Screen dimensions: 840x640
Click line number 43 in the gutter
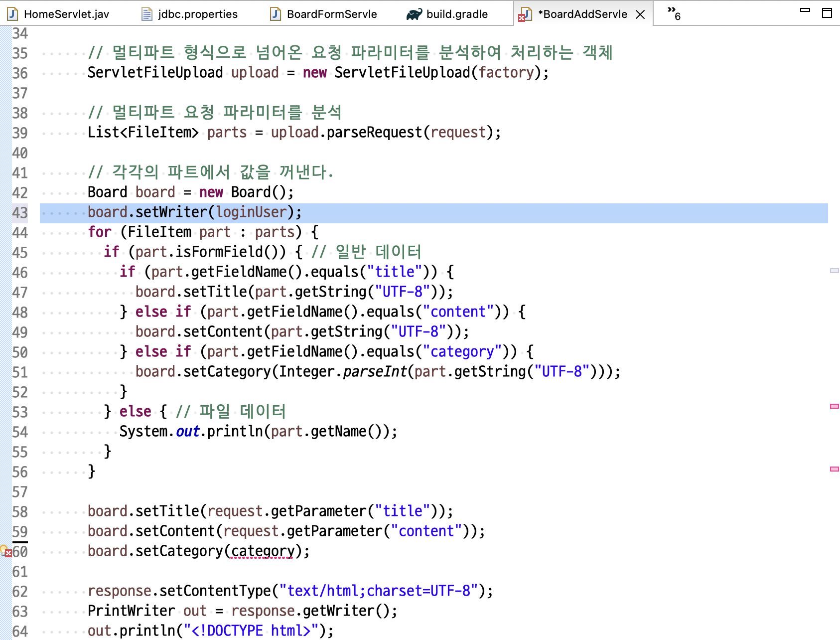tap(20, 213)
